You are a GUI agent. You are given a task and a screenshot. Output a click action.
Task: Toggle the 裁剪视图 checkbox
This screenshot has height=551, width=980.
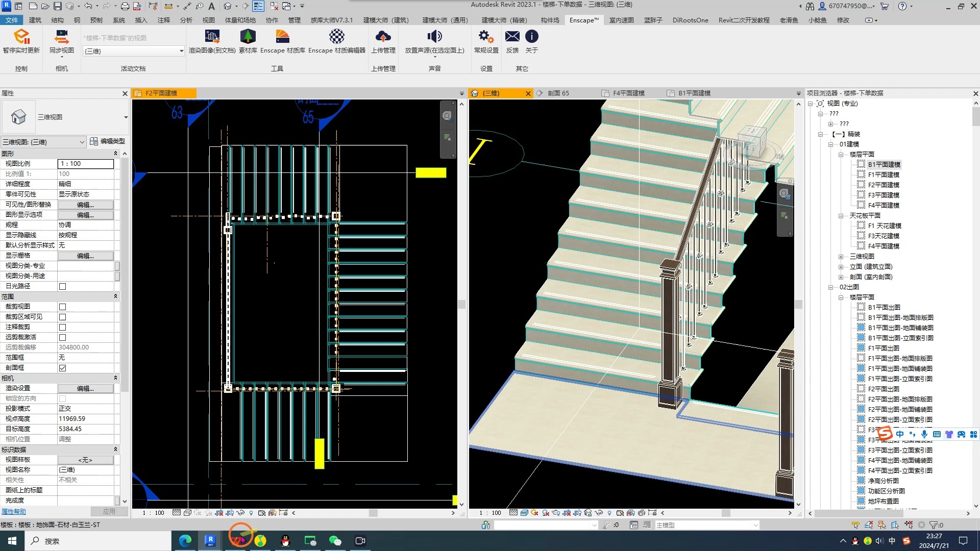coord(62,307)
